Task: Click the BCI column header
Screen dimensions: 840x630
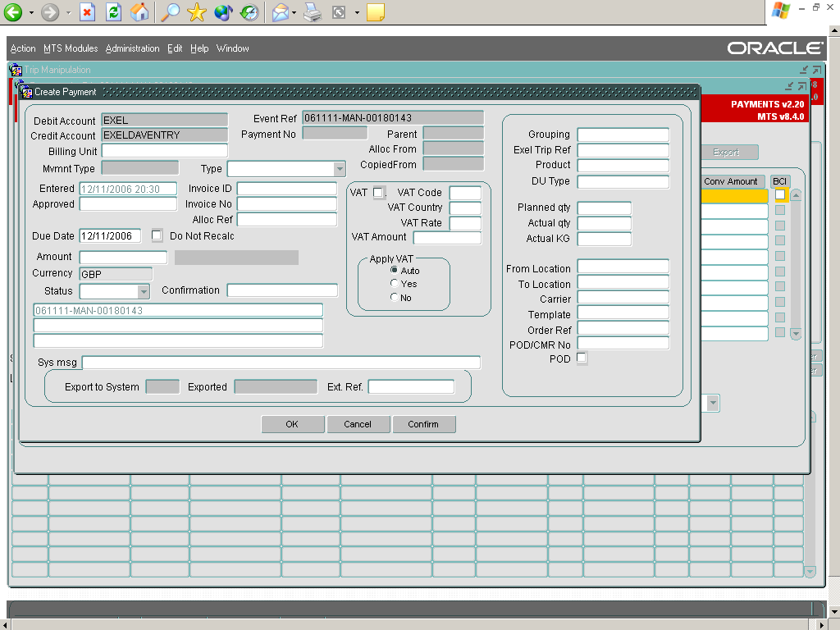Action: point(779,181)
